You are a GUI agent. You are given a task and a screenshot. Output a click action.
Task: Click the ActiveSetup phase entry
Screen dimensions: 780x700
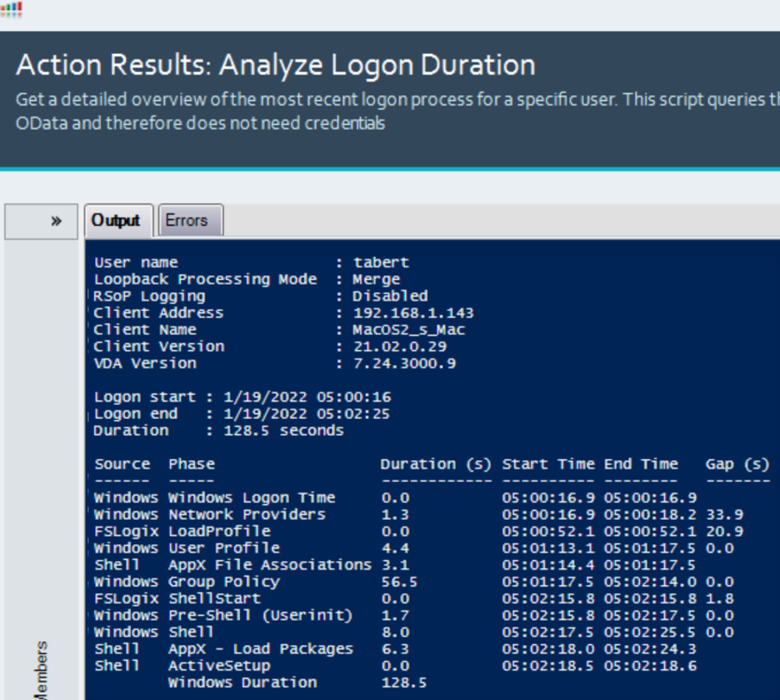(x=219, y=666)
